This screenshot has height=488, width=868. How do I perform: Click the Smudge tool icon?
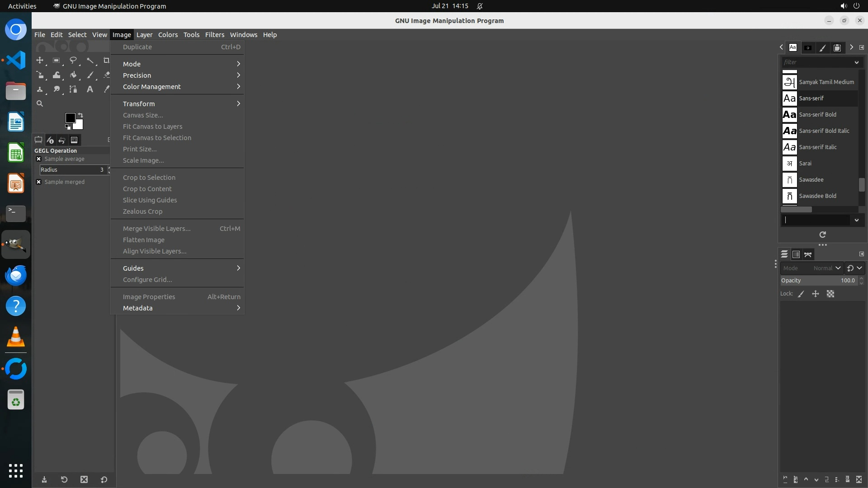coord(57,89)
